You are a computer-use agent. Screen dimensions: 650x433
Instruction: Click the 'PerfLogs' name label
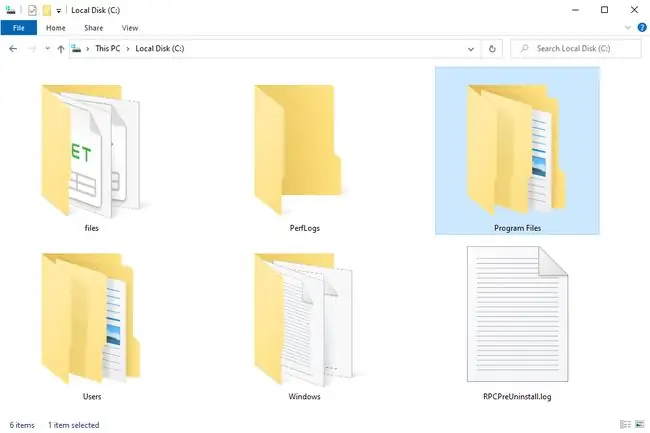point(305,228)
